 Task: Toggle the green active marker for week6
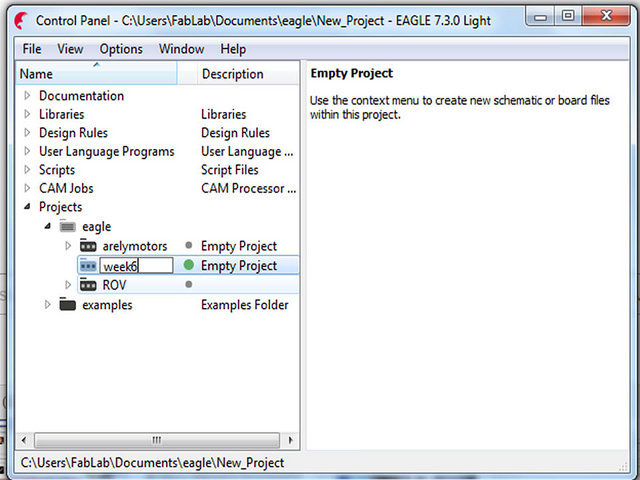pos(189,265)
